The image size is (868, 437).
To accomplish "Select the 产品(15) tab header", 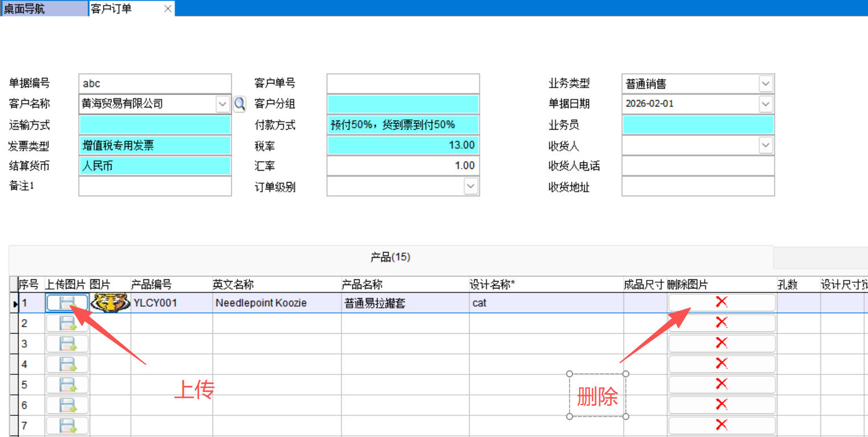I will (391, 257).
